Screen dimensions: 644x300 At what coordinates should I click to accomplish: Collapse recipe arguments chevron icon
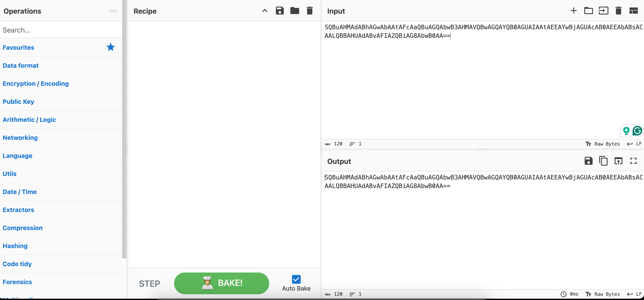click(265, 11)
